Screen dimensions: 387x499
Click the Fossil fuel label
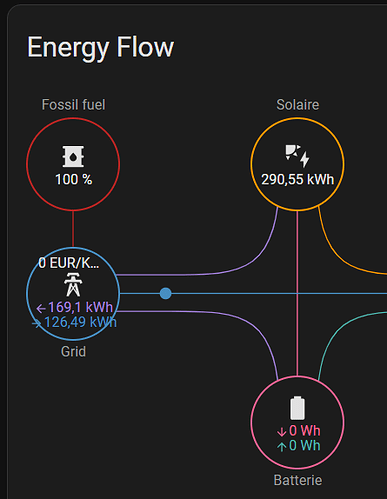[73, 105]
